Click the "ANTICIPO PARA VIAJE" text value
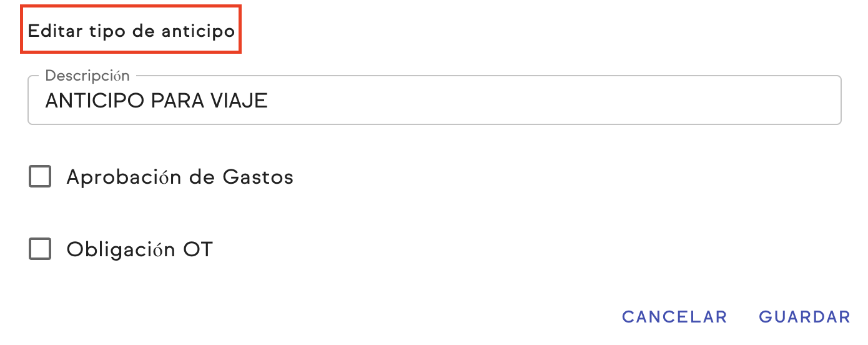This screenshot has height=345, width=868. (157, 101)
